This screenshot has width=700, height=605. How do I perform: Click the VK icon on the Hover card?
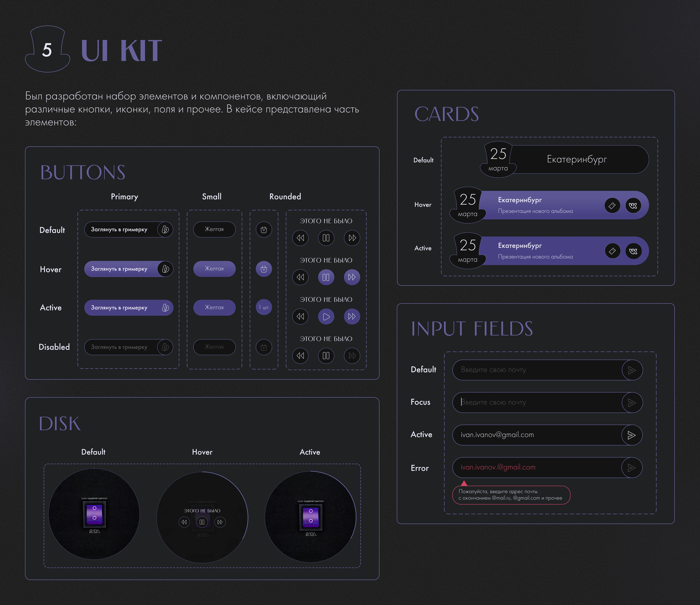pos(633,206)
